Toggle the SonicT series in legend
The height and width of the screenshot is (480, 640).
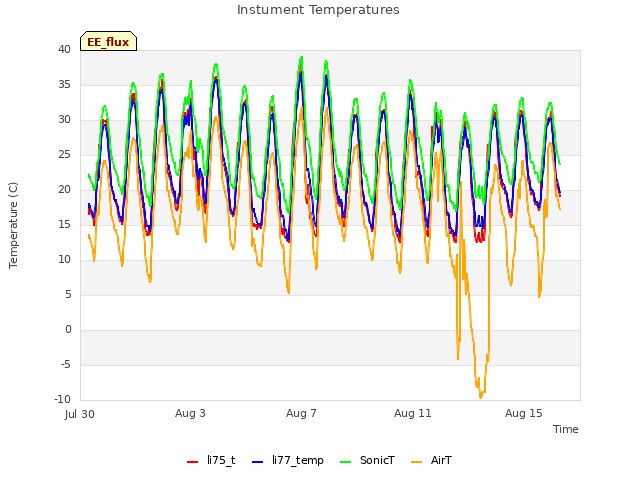(367, 460)
